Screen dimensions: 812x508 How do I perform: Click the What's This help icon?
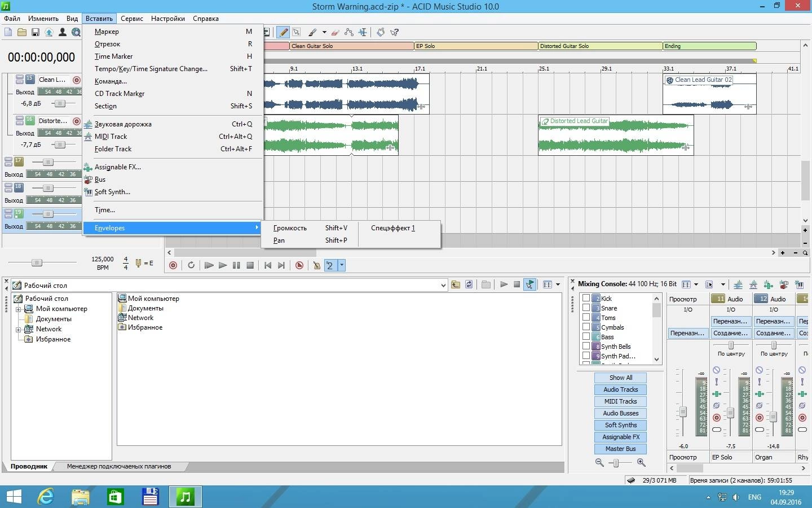click(x=395, y=32)
